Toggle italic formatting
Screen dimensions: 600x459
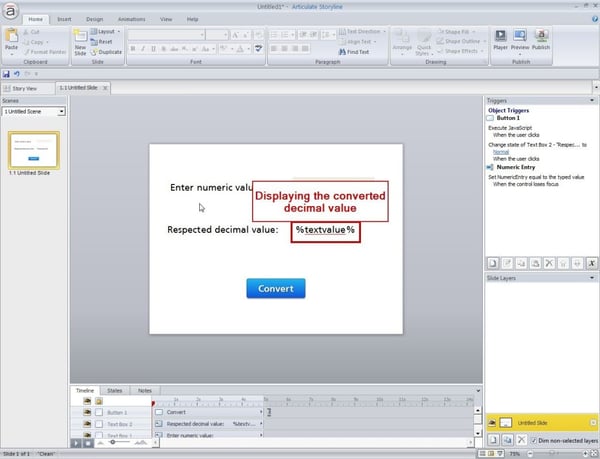pyautogui.click(x=143, y=49)
